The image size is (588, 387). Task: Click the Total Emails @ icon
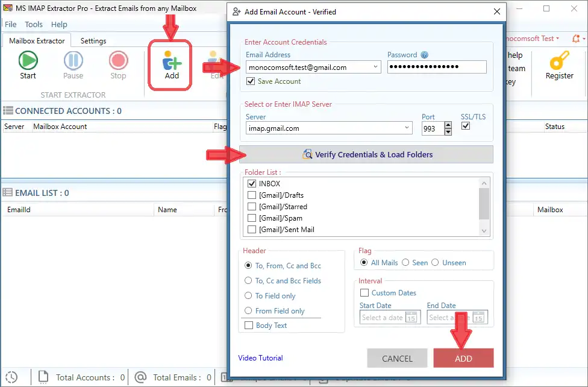(x=140, y=377)
